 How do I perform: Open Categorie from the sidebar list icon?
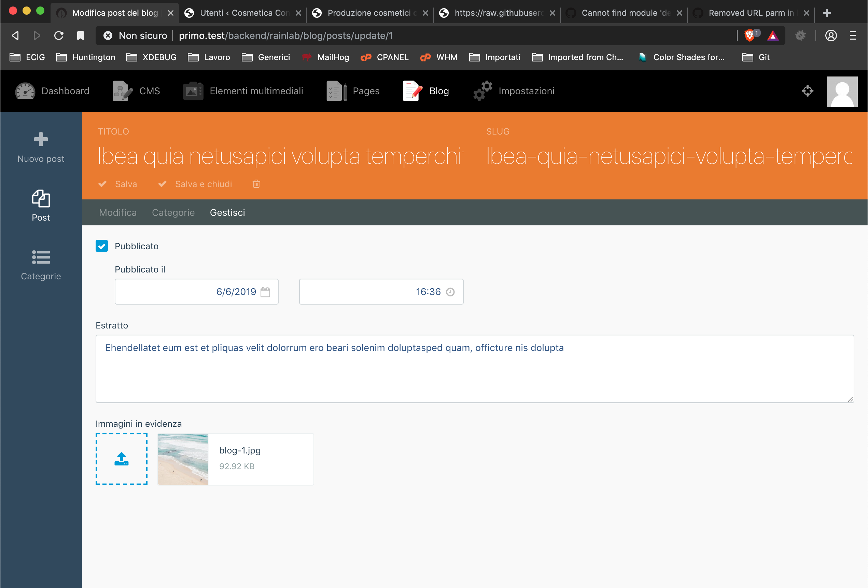(41, 257)
